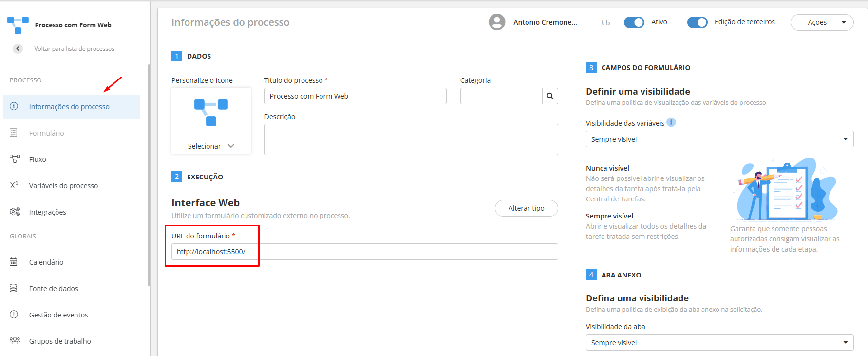Open Fonte de dados menu item
The height and width of the screenshot is (356, 868).
point(72,288)
